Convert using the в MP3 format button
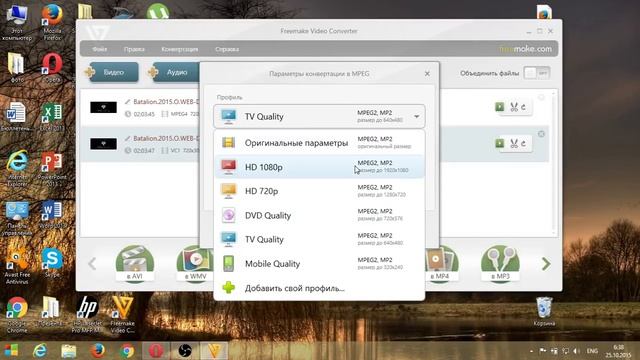 click(x=500, y=263)
